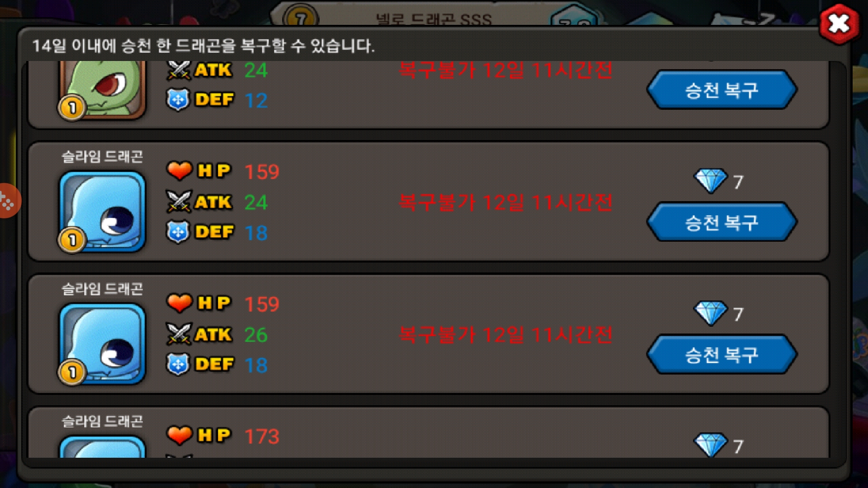Tap the shield DEF icon showing 12

pyautogui.click(x=178, y=100)
